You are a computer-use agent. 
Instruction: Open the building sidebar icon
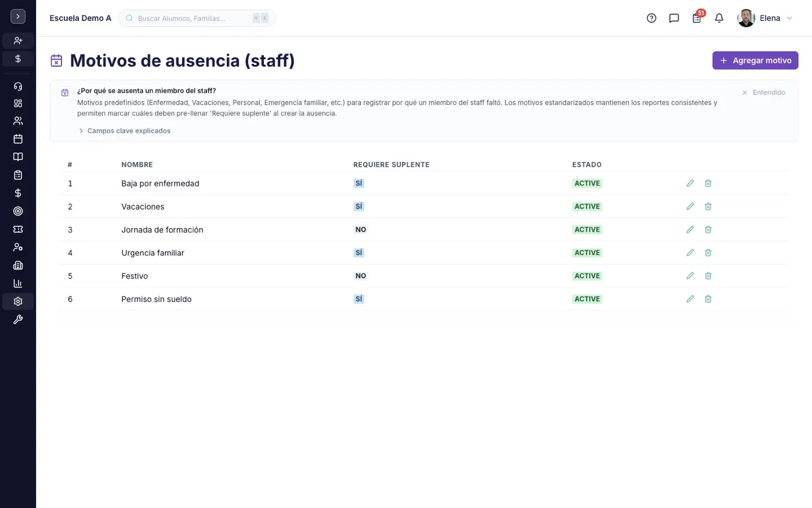(x=18, y=265)
